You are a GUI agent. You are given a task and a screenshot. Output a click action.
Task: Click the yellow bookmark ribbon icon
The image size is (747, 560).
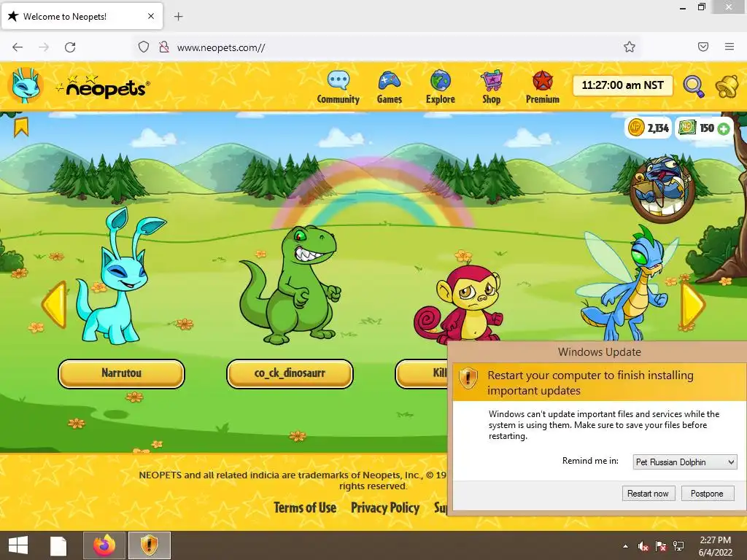21,127
